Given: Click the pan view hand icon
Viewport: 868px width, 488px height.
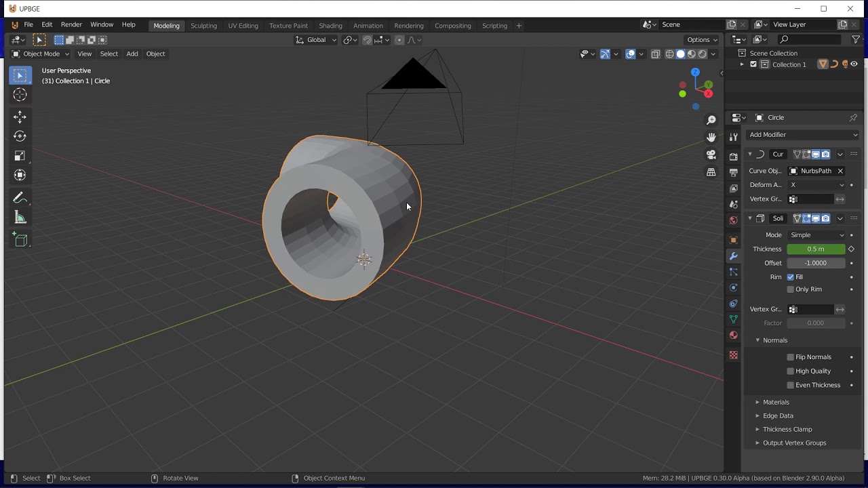Looking at the screenshot, I should click(x=711, y=137).
